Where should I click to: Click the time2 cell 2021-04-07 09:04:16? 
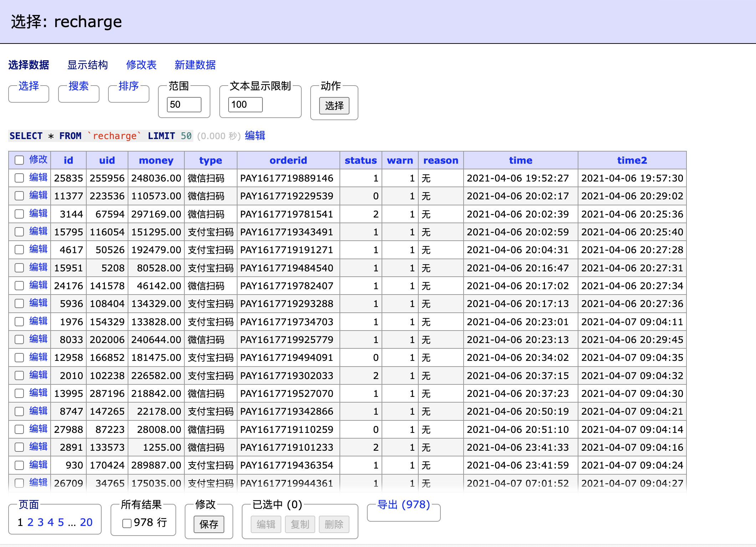click(x=632, y=447)
